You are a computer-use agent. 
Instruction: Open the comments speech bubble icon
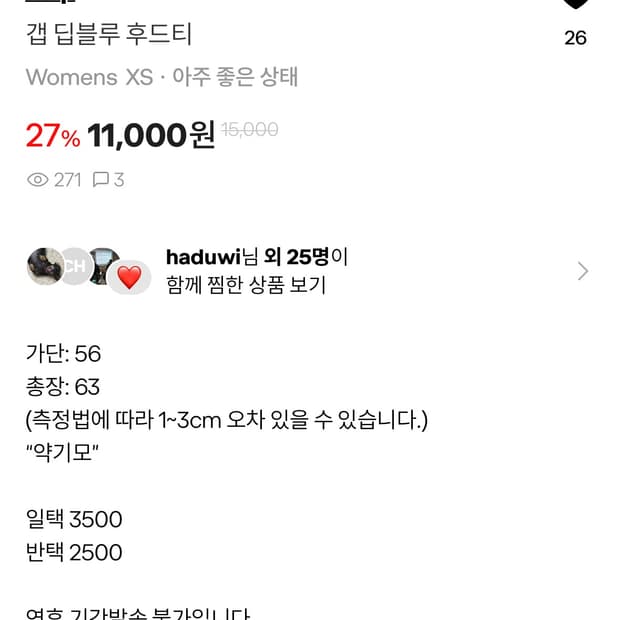coord(101,180)
